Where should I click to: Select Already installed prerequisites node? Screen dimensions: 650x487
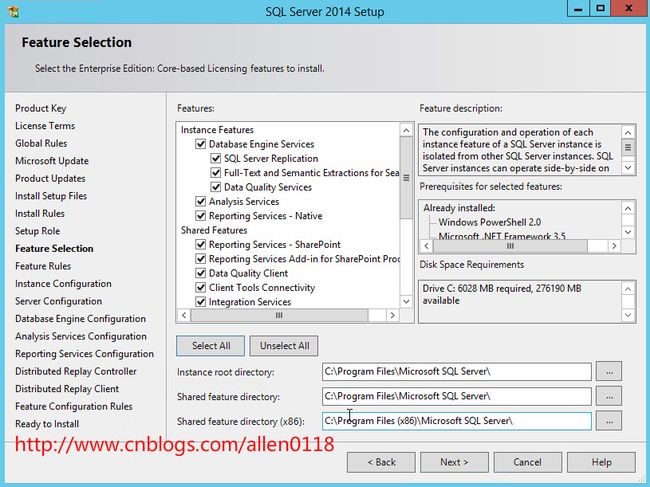tap(459, 208)
